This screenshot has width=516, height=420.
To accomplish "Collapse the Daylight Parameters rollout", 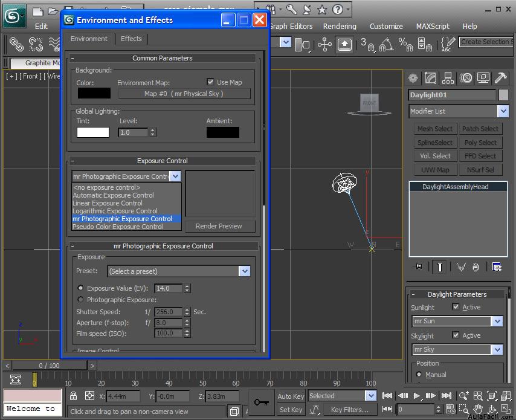I will 457,294.
